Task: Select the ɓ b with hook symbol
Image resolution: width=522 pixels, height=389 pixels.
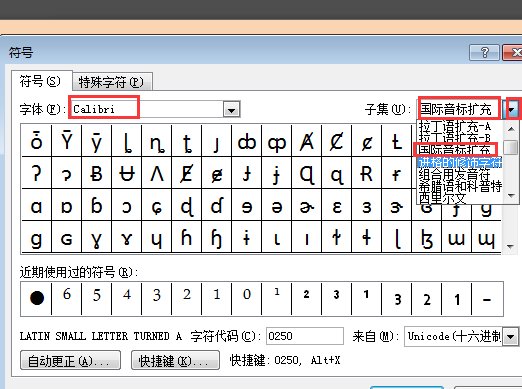Action: coord(96,205)
